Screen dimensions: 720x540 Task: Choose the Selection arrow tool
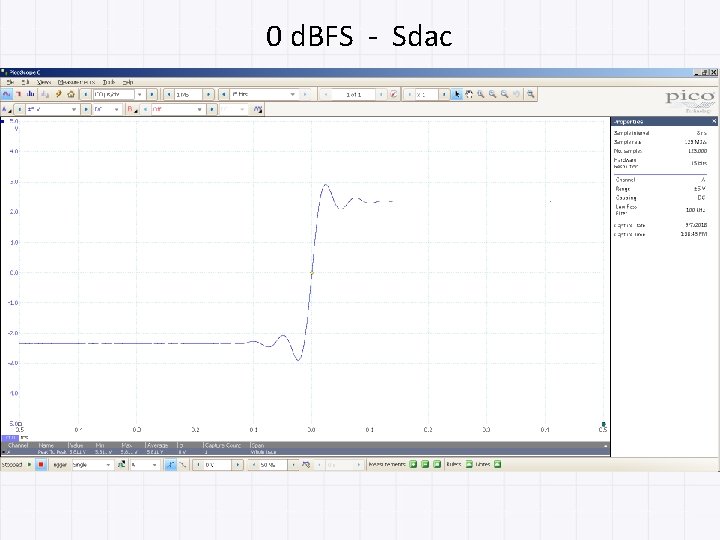click(x=456, y=94)
